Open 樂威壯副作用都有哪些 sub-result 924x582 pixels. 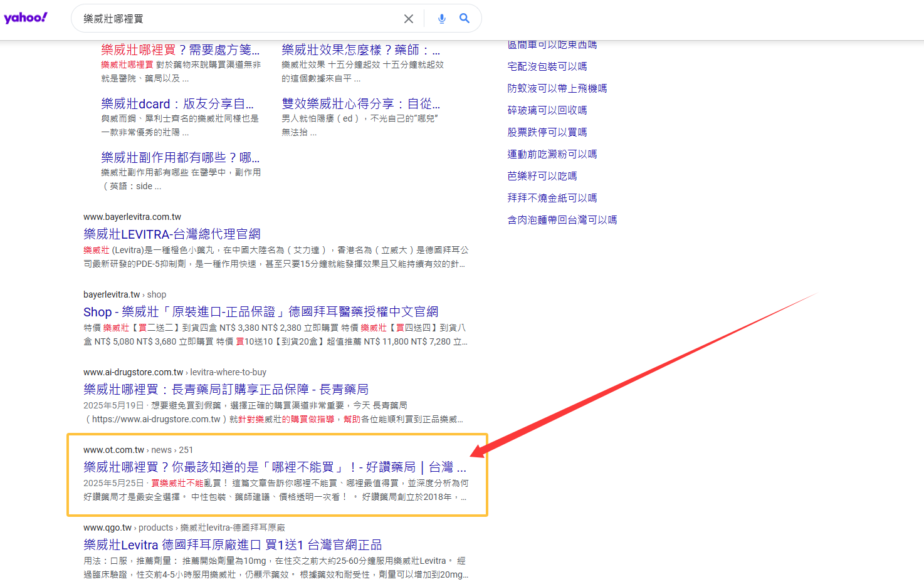pos(180,157)
